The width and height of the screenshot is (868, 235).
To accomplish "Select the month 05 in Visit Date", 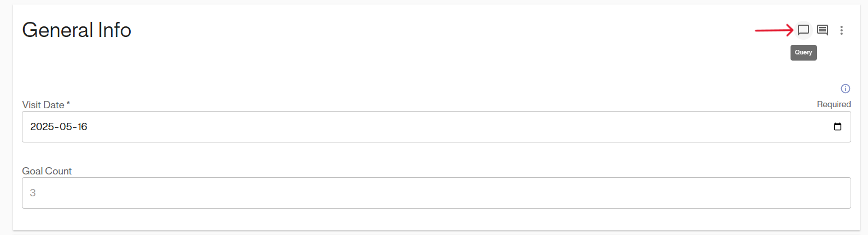I will [66, 127].
